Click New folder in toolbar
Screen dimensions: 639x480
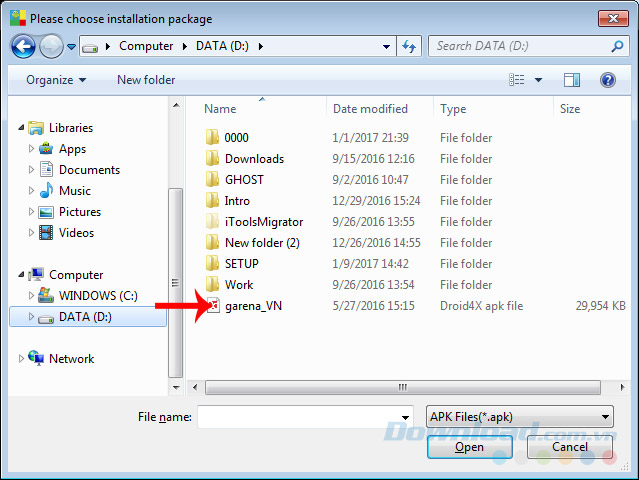click(x=146, y=80)
